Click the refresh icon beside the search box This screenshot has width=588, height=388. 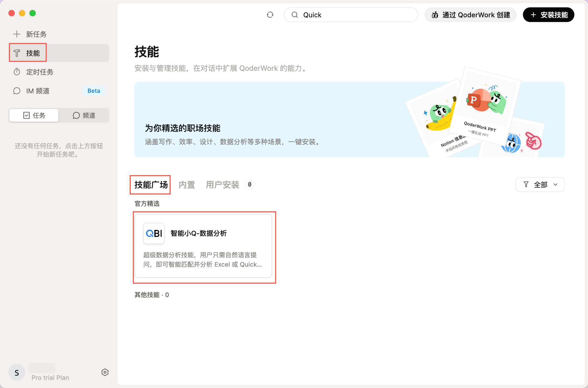pos(270,15)
